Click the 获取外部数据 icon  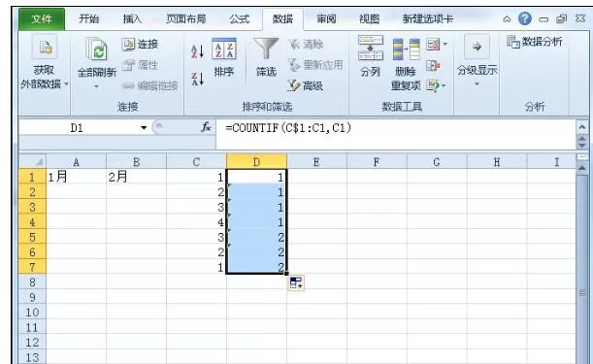pos(45,47)
